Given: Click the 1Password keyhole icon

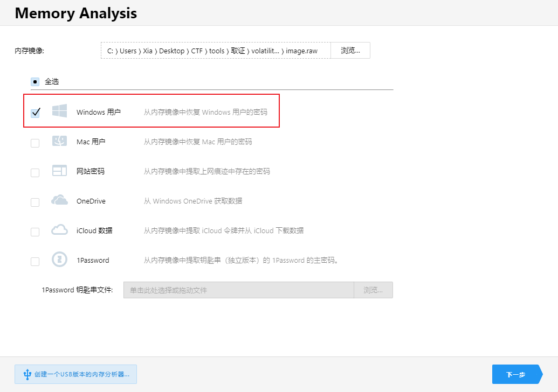Looking at the screenshot, I should coord(59,260).
